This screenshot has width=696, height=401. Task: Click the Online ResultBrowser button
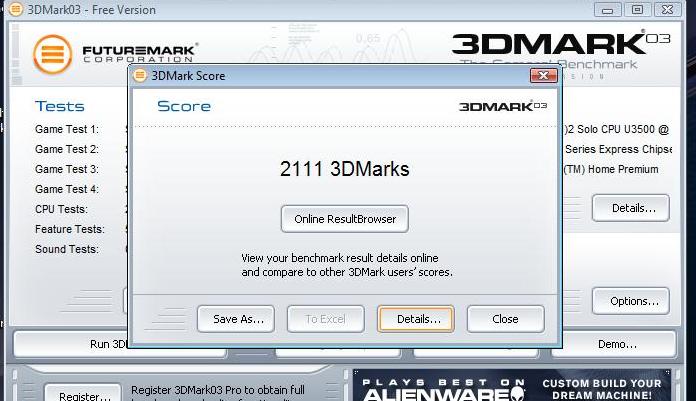tap(344, 219)
